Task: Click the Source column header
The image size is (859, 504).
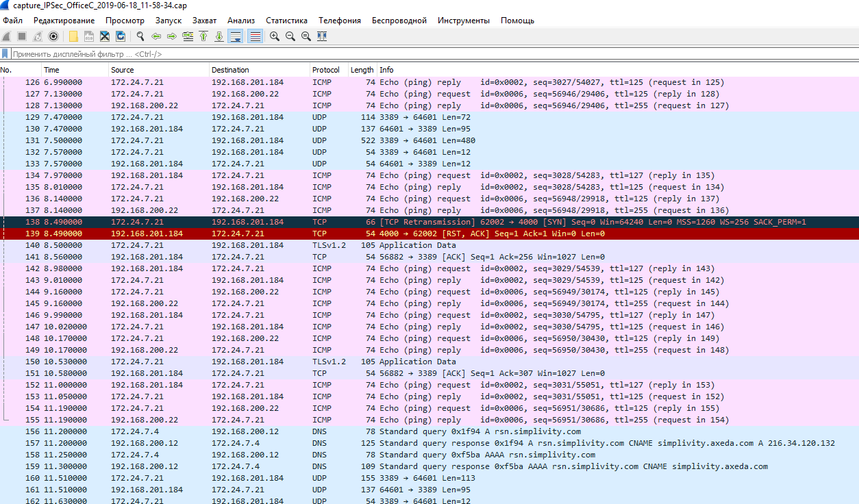Action: point(123,70)
